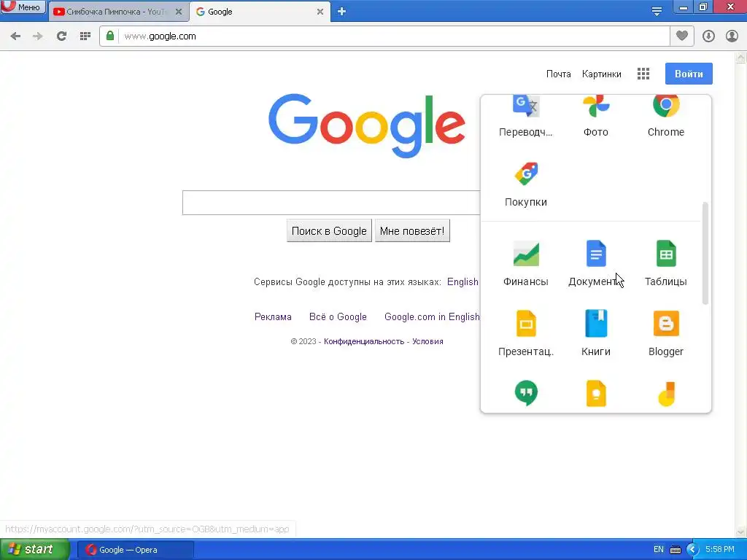The height and width of the screenshot is (560, 747).
Task: Close the YouTube tab
Action: (179, 12)
